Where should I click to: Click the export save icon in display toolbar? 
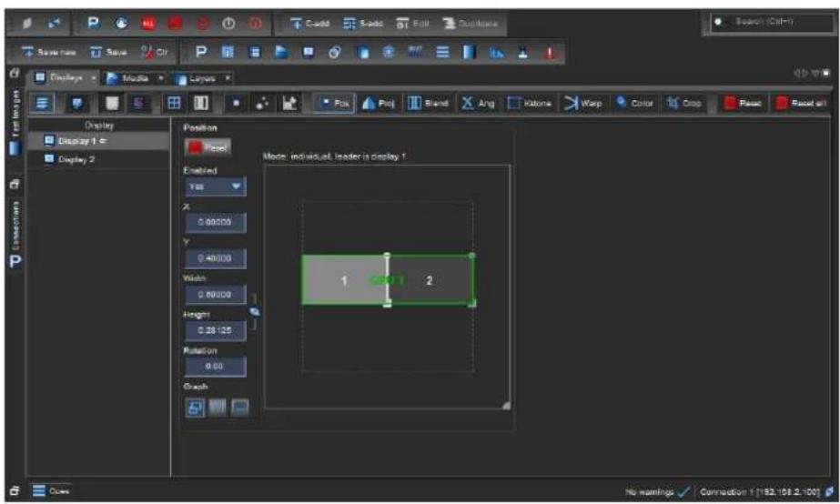pyautogui.click(x=289, y=103)
